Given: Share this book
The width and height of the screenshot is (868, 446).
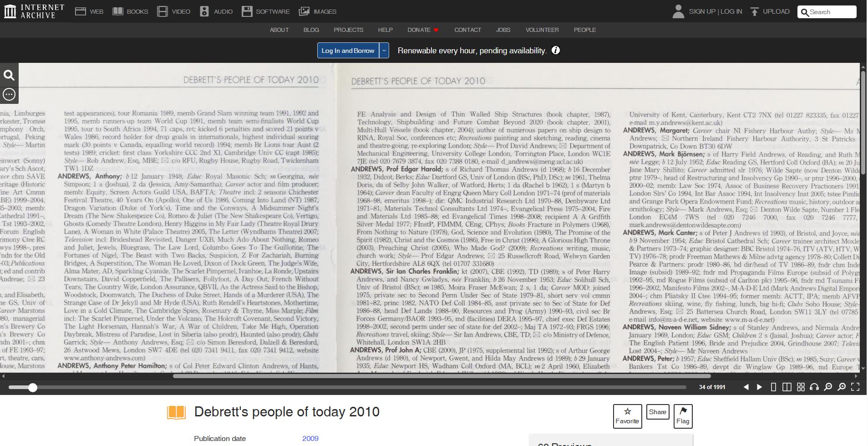Looking at the screenshot, I should [657, 412].
